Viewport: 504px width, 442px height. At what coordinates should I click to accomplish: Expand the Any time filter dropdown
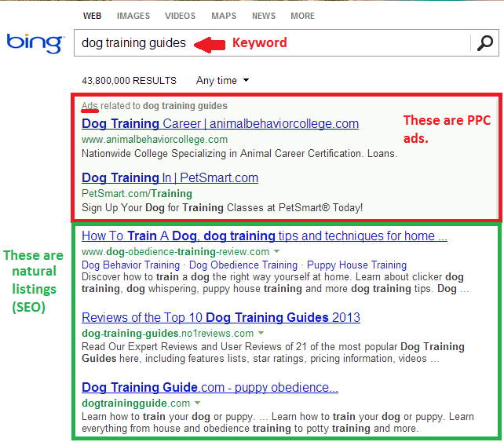coord(222,80)
